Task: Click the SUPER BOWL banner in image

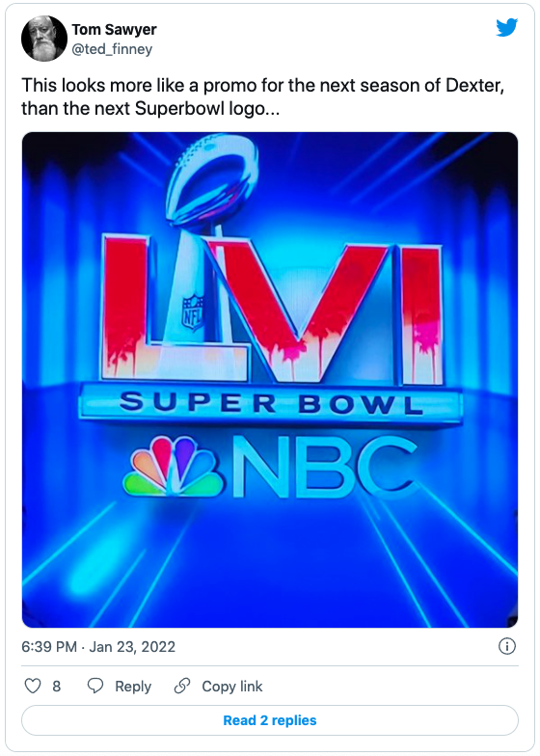Action: coord(270,403)
